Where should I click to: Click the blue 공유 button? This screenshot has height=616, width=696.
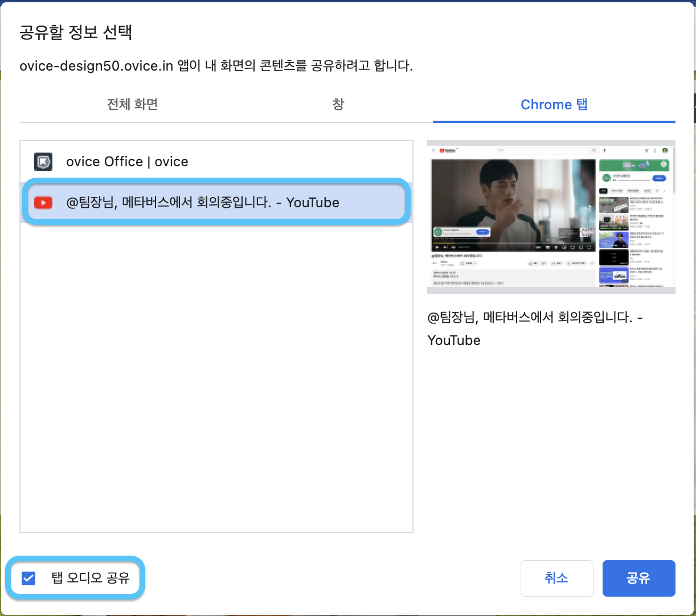tap(638, 578)
